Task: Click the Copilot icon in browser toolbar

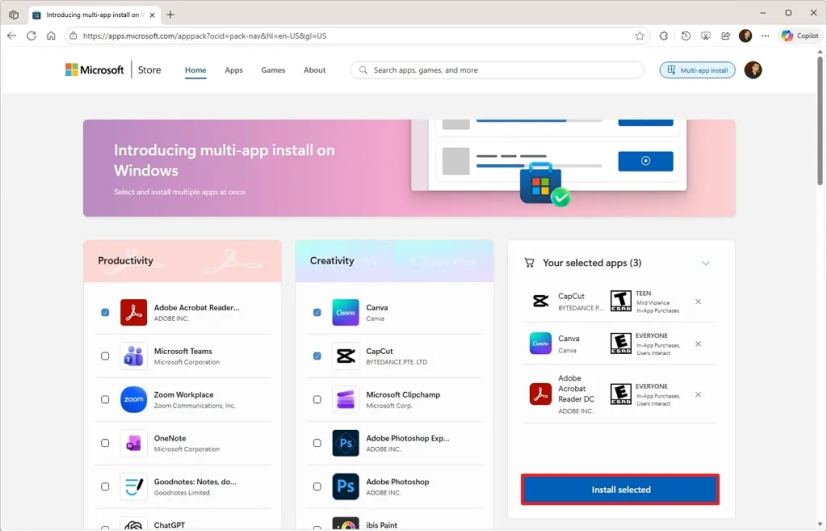Action: (800, 35)
